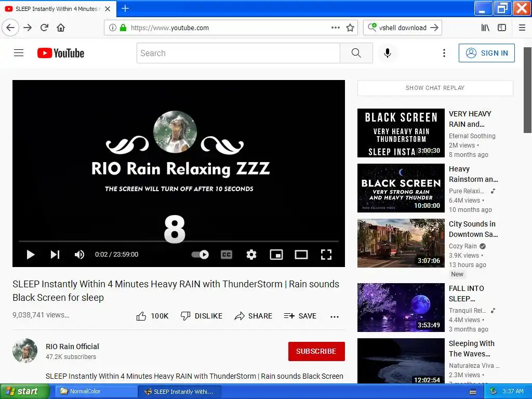Click the green padlock security icon
The image size is (532, 399).
pos(123,28)
